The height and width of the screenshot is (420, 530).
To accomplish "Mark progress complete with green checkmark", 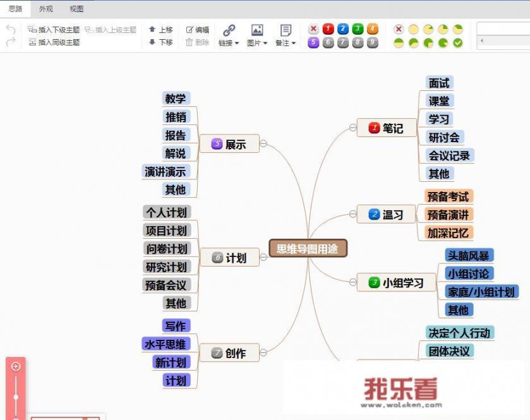I will pos(457,43).
